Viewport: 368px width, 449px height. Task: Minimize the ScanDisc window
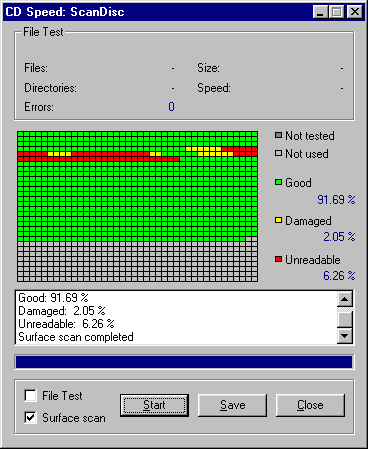pyautogui.click(x=321, y=12)
